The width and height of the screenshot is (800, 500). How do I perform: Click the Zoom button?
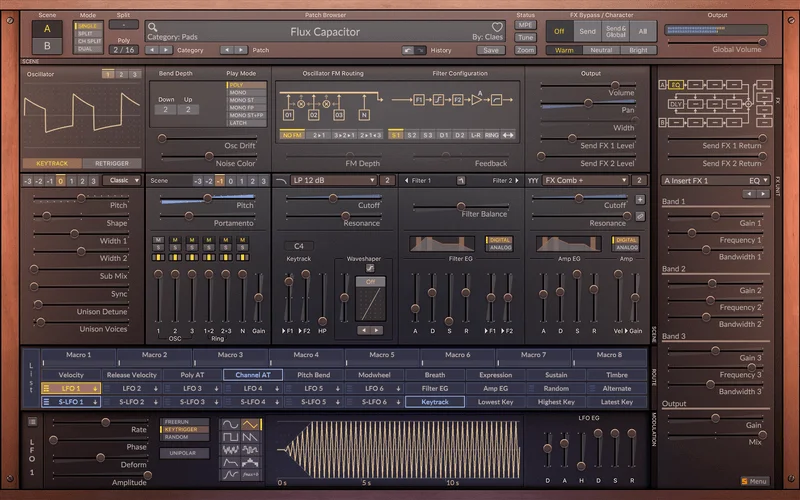(525, 50)
